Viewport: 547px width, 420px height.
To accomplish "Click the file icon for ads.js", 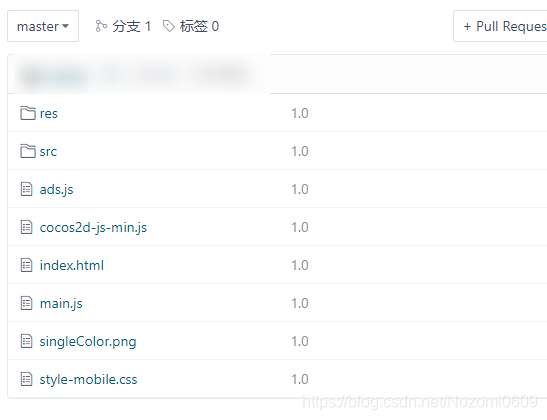I will tap(27, 189).
